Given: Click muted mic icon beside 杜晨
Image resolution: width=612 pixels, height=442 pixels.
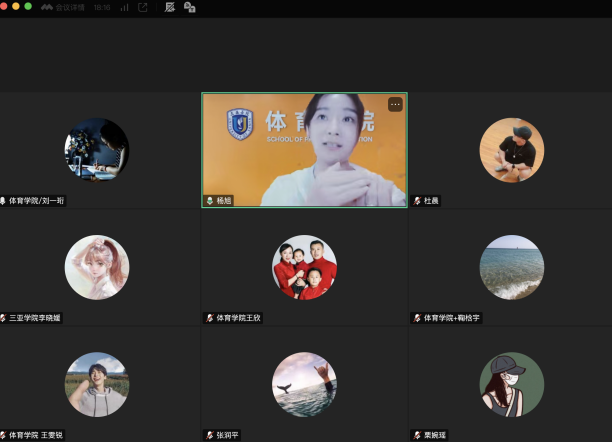Looking at the screenshot, I should [417, 201].
